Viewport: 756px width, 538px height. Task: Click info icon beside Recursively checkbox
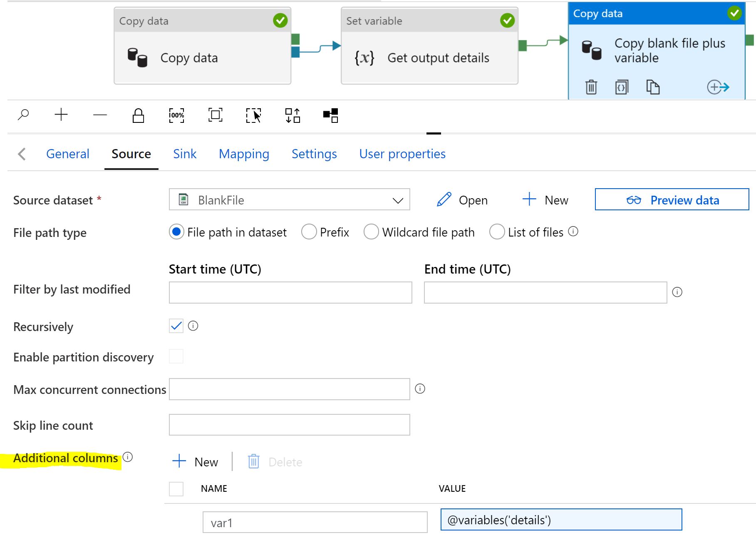coord(193,326)
